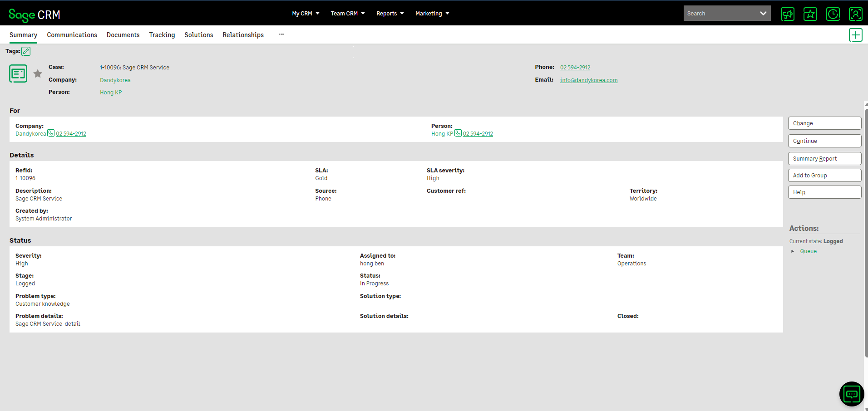Viewport: 868px width, 411px height.
Task: Open the megaphone notifications icon
Action: tap(788, 14)
